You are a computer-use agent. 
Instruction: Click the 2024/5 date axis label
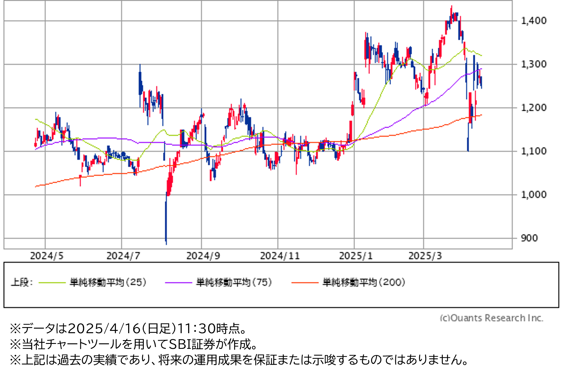click(47, 256)
